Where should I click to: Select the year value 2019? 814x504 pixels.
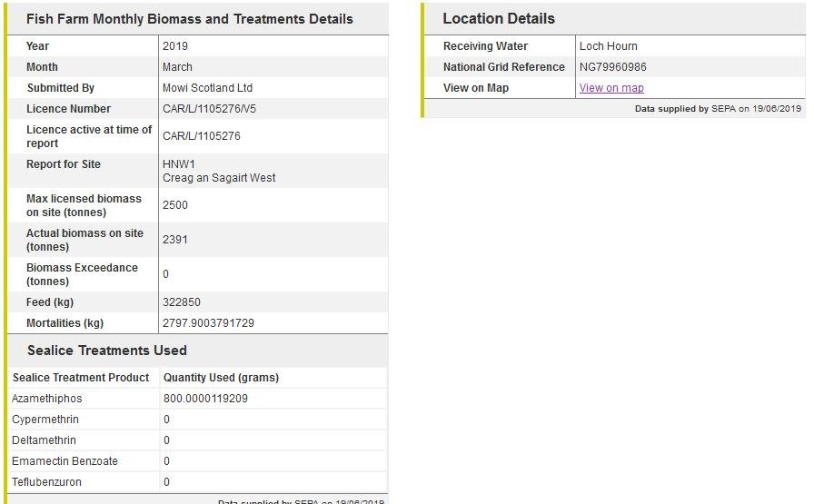[175, 46]
